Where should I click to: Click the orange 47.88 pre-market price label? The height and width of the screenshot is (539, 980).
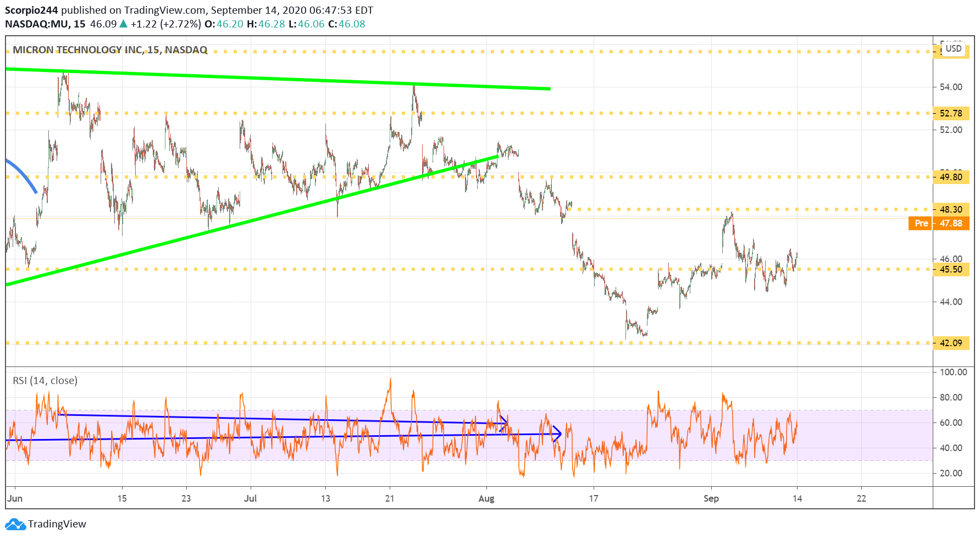tap(951, 223)
